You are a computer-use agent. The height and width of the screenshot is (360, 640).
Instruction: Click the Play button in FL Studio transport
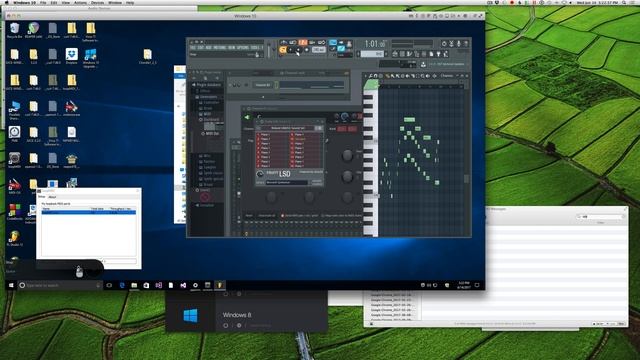point(290,50)
